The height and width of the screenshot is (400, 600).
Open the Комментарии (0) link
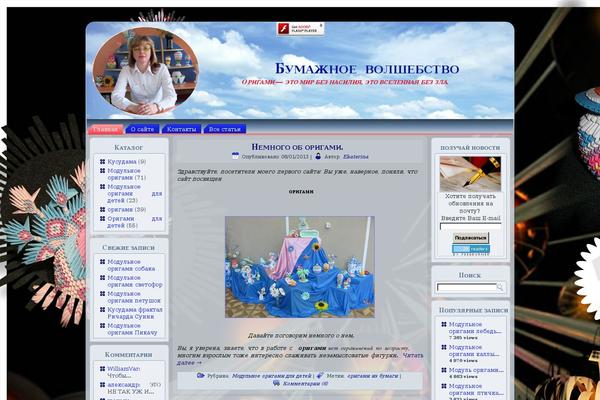pyautogui.click(x=305, y=384)
